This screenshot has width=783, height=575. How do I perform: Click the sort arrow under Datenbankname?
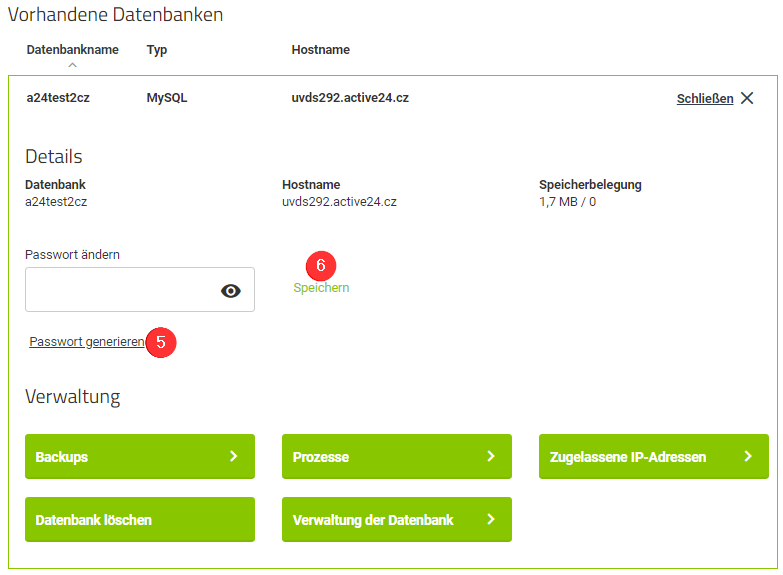pos(72,65)
